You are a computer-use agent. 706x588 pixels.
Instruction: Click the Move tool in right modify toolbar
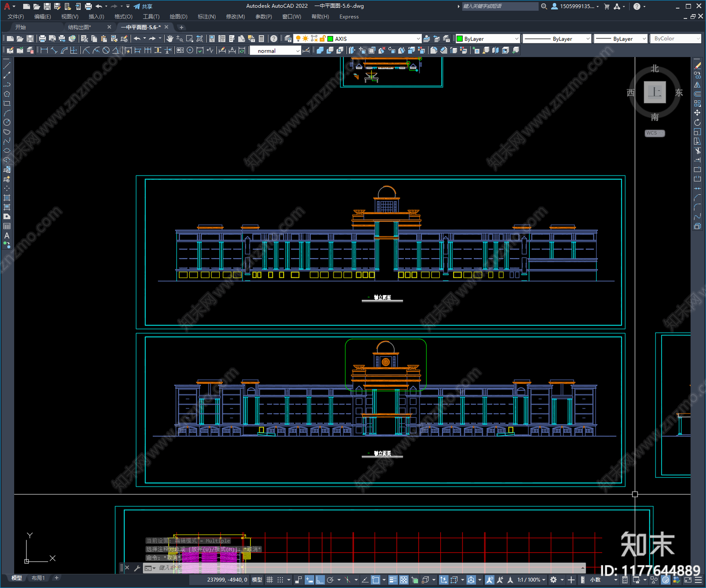pos(697,113)
